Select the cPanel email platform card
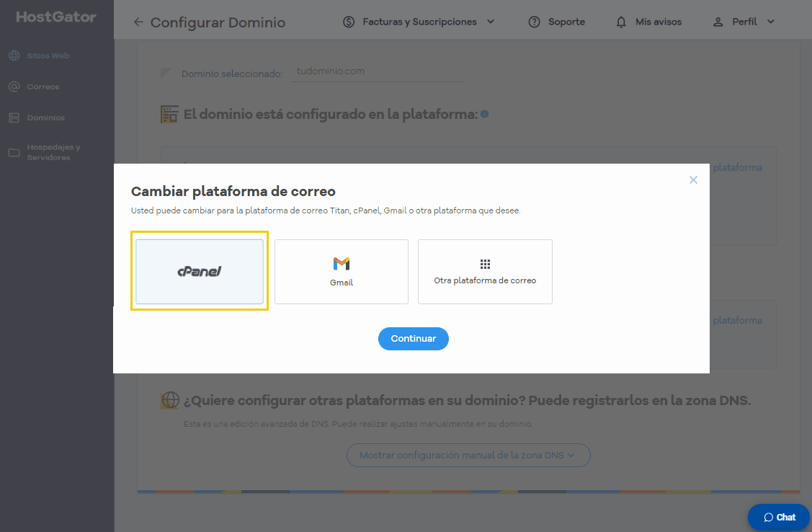This screenshot has width=812, height=532. point(200,272)
